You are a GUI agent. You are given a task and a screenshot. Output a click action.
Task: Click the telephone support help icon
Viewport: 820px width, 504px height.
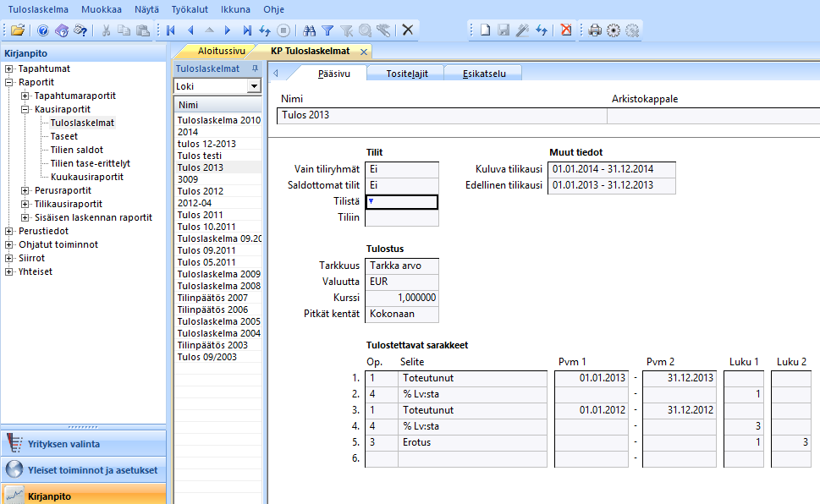(80, 30)
